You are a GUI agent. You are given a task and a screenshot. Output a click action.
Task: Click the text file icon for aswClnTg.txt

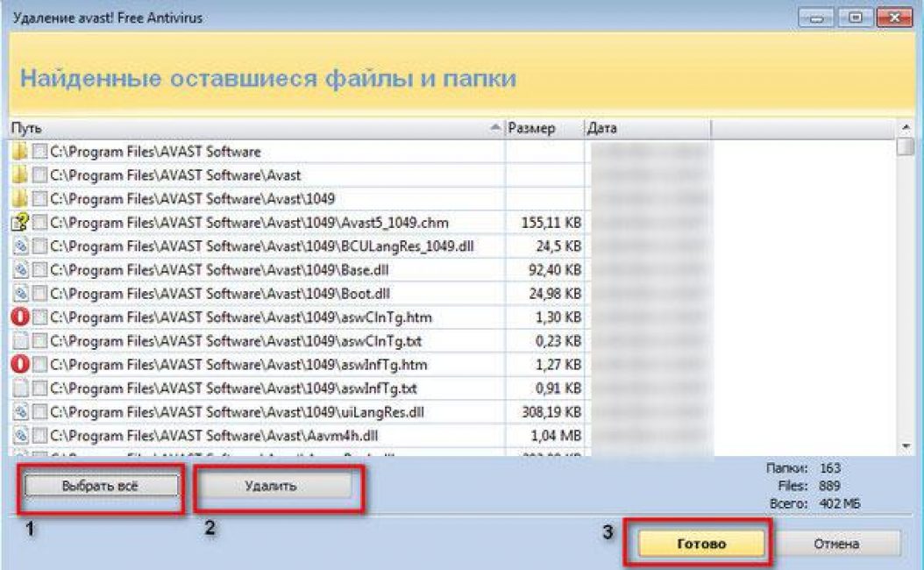coord(20,341)
